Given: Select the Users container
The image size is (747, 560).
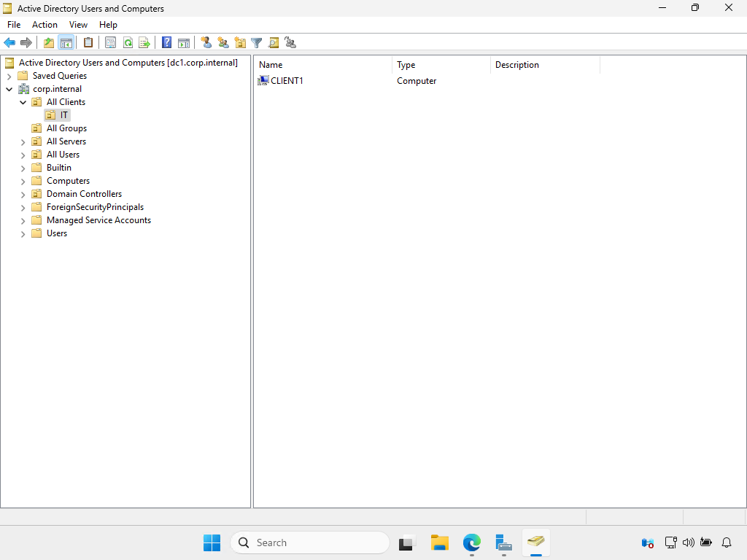Looking at the screenshot, I should 57,233.
